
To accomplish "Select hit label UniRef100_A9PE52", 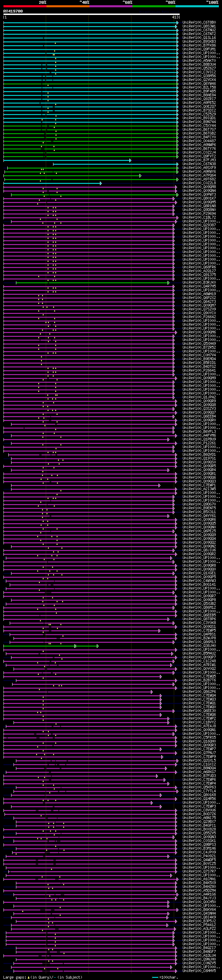I will tap(199, 103).
